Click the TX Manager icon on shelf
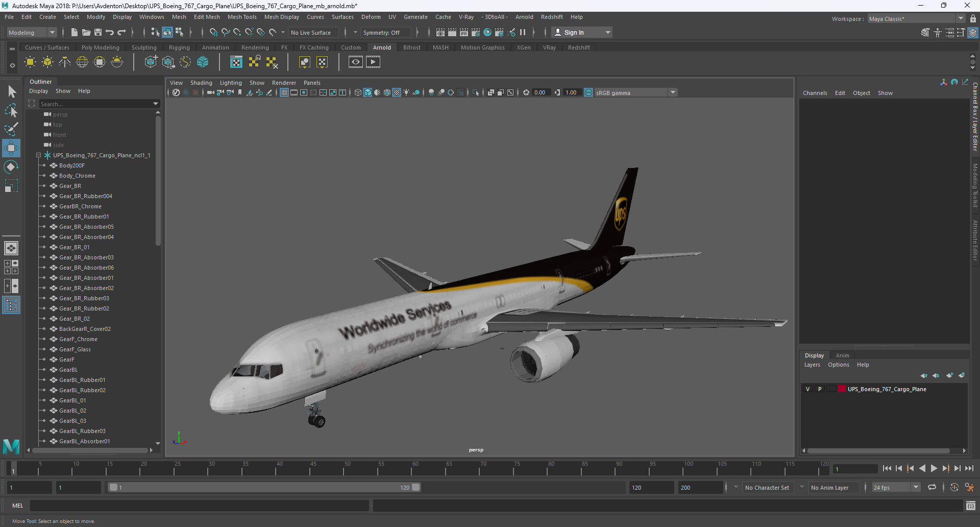Image resolution: width=980 pixels, height=527 pixels. coord(236,62)
